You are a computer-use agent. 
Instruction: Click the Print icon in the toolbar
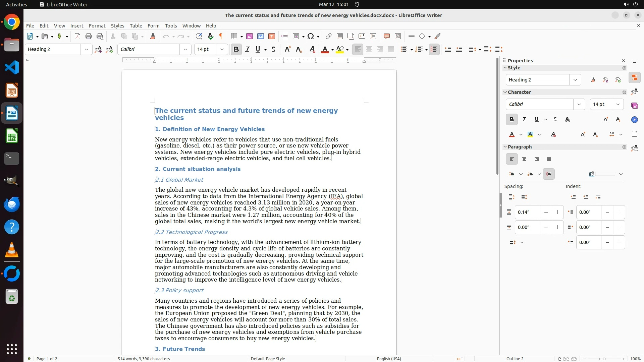(x=89, y=36)
